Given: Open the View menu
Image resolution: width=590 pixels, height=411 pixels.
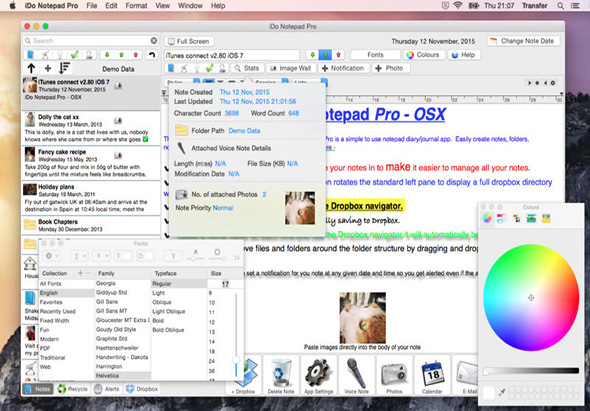Looking at the screenshot, I should point(163,6).
